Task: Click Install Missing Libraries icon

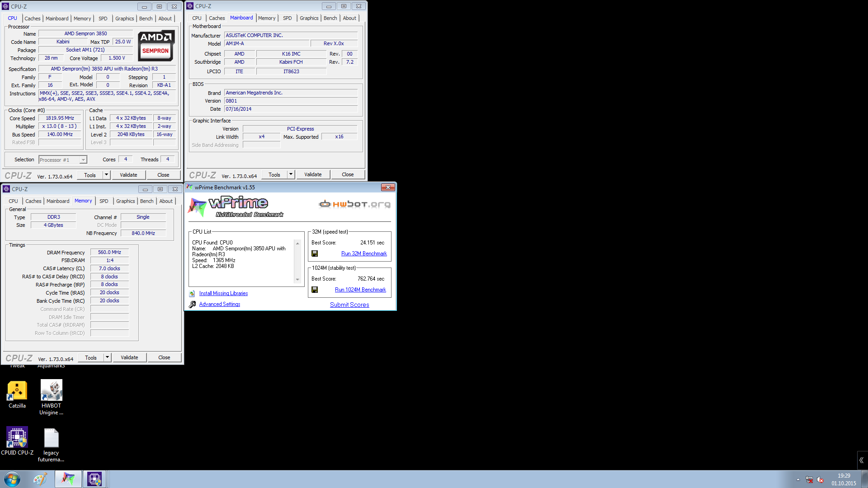Action: 192,293
